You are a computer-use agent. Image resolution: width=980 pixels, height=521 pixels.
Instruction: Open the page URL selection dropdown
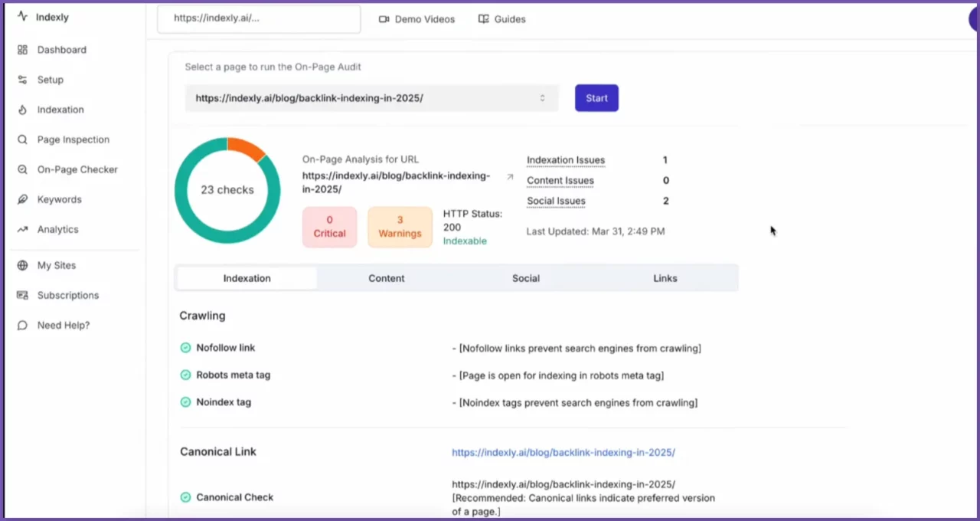(x=371, y=98)
